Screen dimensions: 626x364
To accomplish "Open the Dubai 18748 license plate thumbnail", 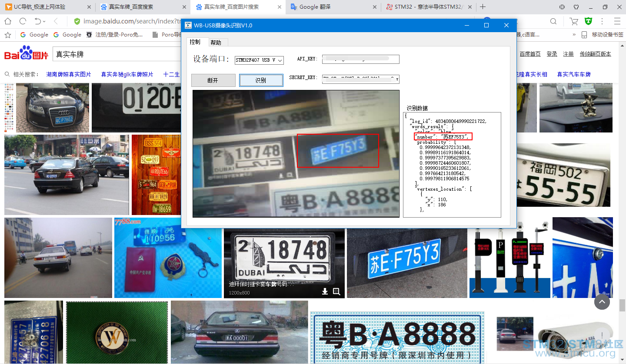I will click(x=284, y=263).
